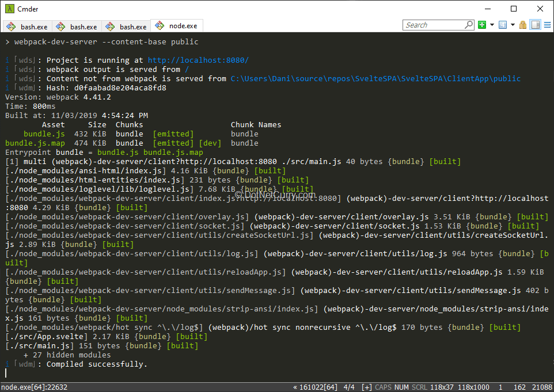Click the third bash.exe tab icon

(x=110, y=26)
